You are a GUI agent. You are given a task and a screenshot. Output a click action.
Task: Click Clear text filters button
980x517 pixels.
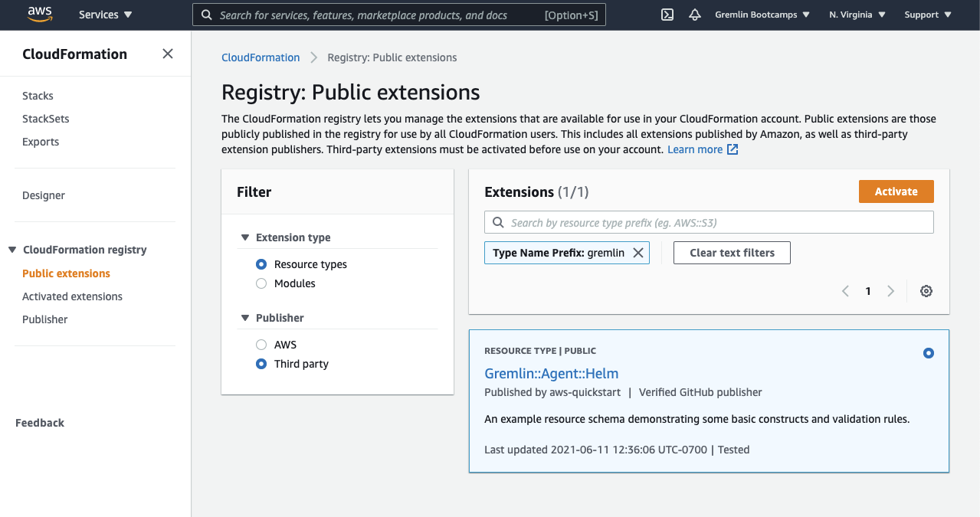pos(732,253)
